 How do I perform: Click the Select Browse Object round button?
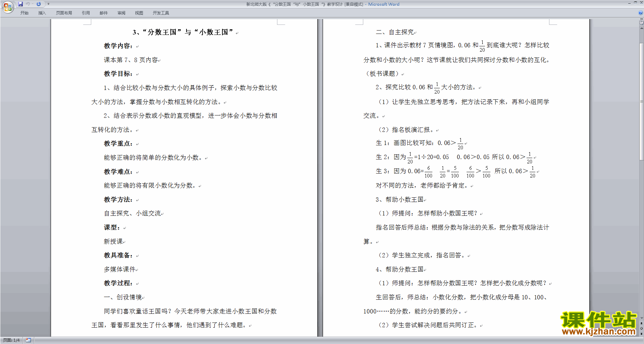pos(641,329)
